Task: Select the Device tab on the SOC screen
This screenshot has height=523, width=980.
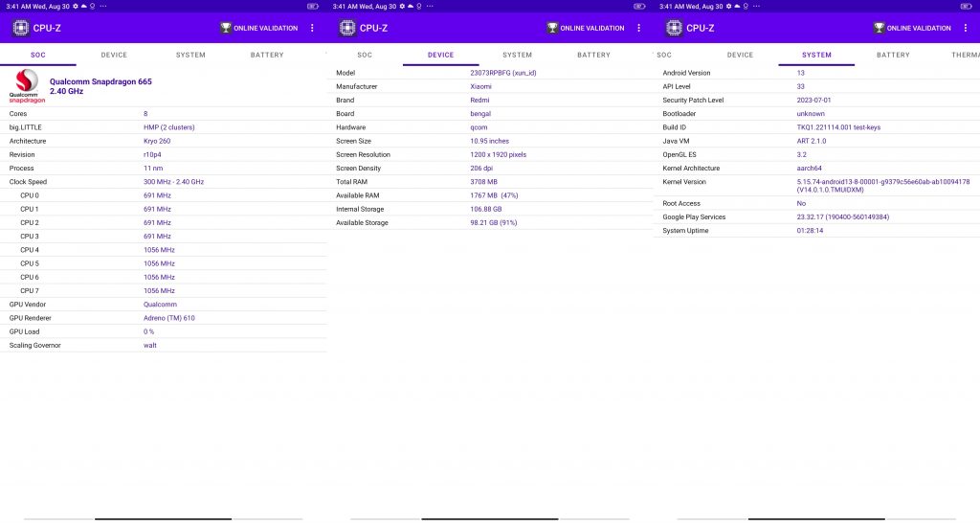Action: pyautogui.click(x=114, y=55)
